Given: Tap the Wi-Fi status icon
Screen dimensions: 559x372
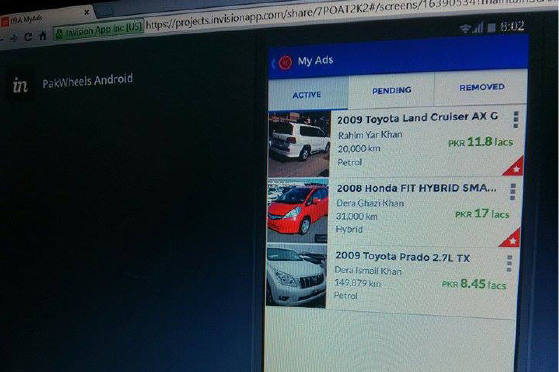Looking at the screenshot, I should point(465,28).
